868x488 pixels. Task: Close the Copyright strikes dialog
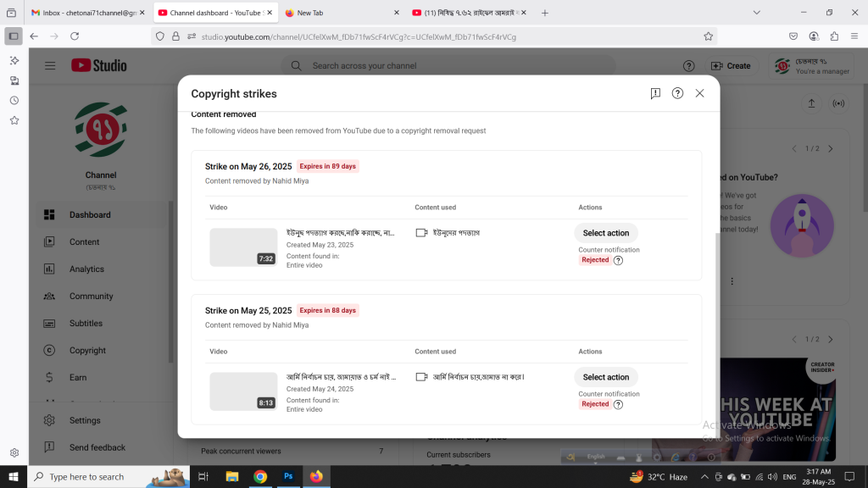[x=699, y=93]
